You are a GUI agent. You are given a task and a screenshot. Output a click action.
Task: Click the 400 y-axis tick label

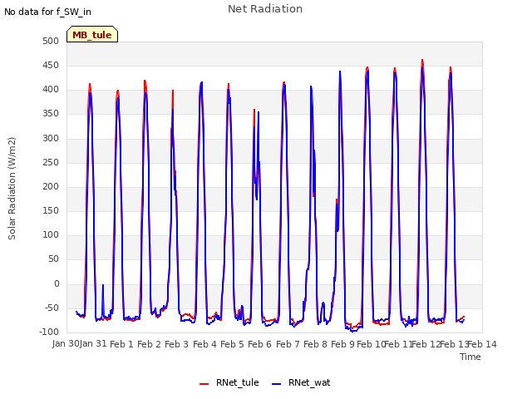pyautogui.click(x=51, y=90)
